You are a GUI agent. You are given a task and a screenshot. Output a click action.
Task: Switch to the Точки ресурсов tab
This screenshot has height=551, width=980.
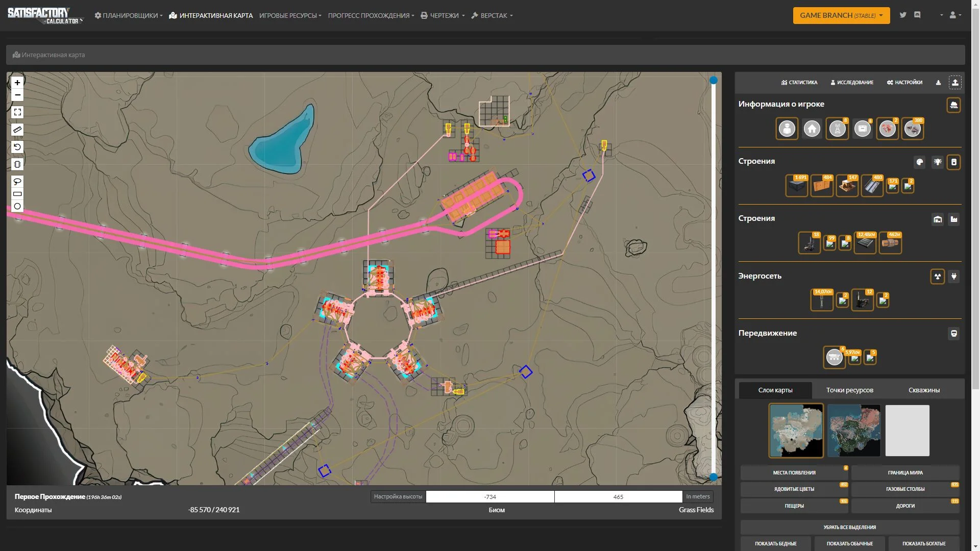click(849, 390)
